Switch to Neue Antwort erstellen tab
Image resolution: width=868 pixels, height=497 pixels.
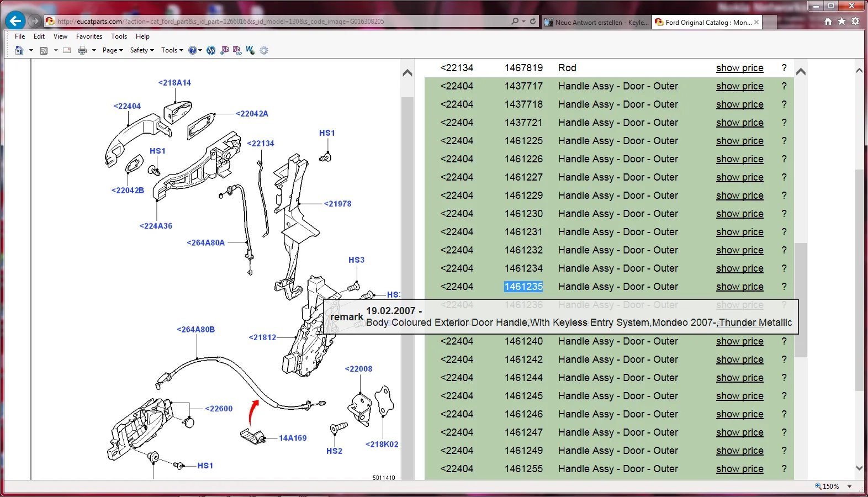point(596,23)
